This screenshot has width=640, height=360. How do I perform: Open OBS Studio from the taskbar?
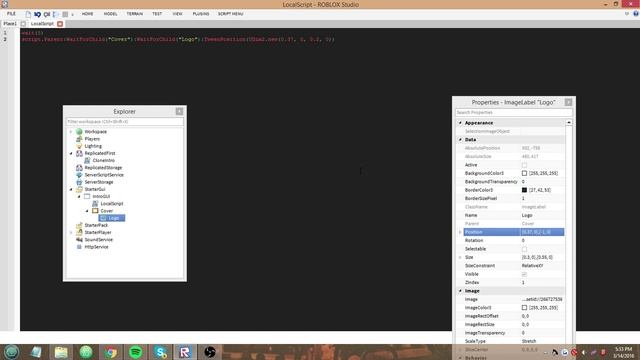tap(210, 352)
